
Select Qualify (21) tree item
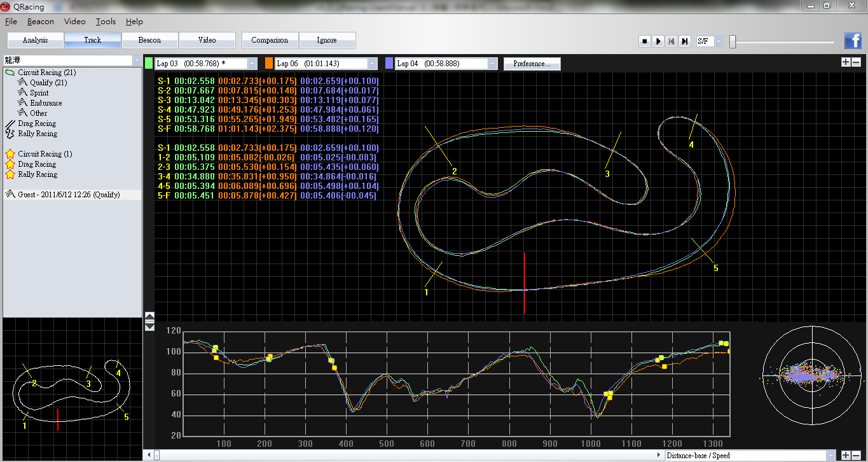coord(48,83)
